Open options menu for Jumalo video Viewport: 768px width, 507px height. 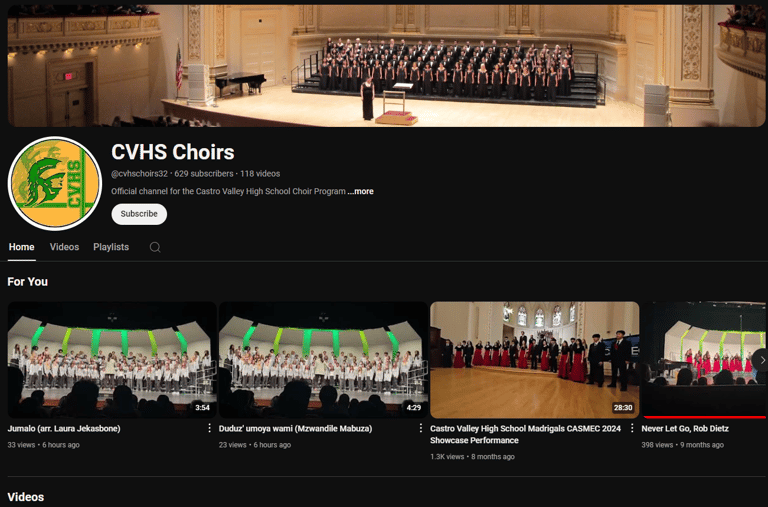pos(209,429)
